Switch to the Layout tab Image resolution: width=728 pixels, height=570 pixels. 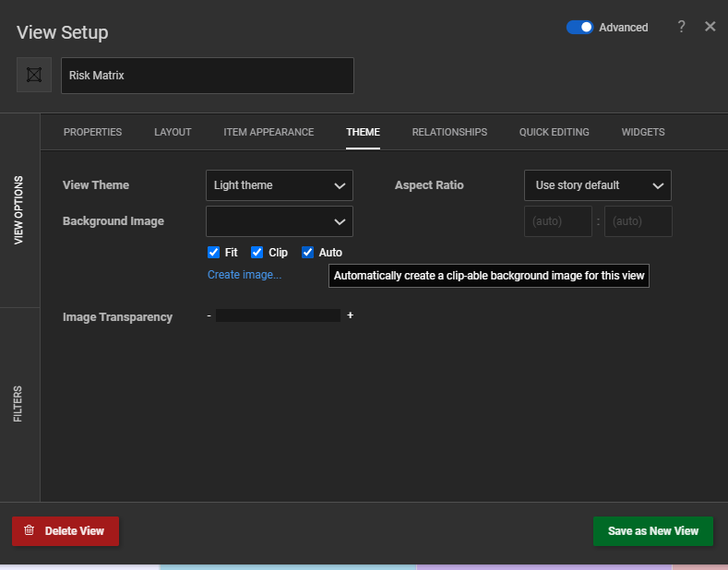click(x=173, y=132)
